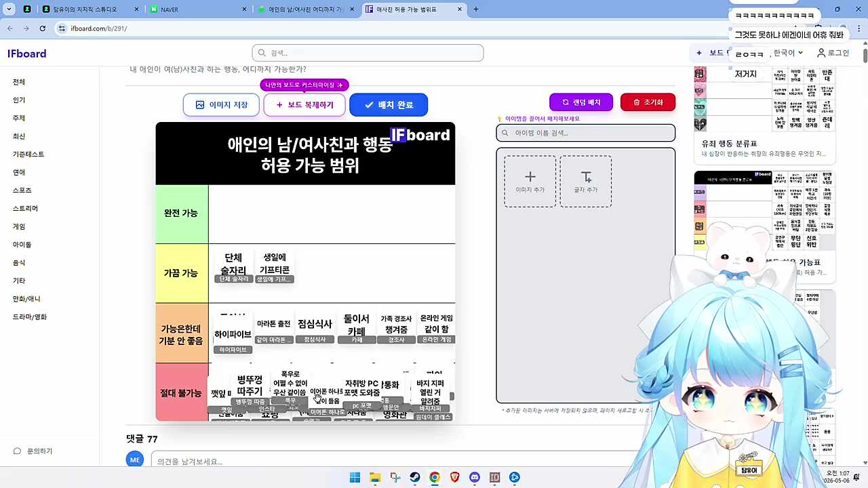Select the 아이돌 sidebar category

22,245
